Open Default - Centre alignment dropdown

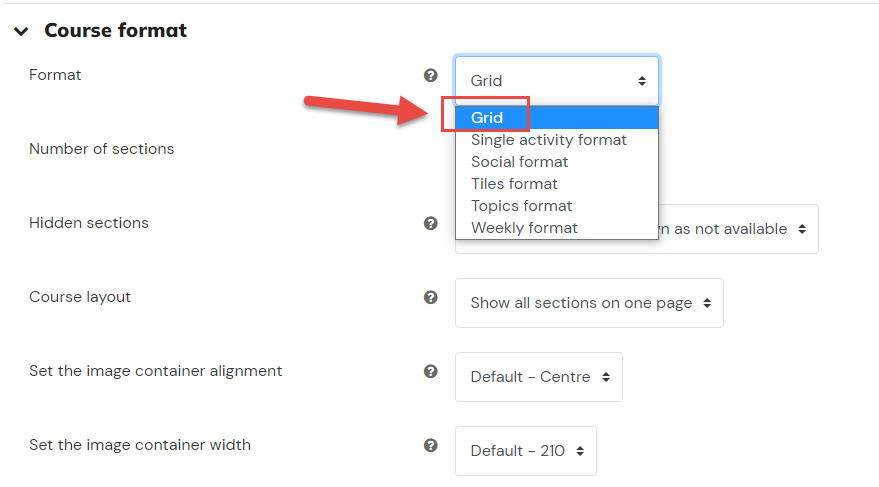click(x=539, y=377)
